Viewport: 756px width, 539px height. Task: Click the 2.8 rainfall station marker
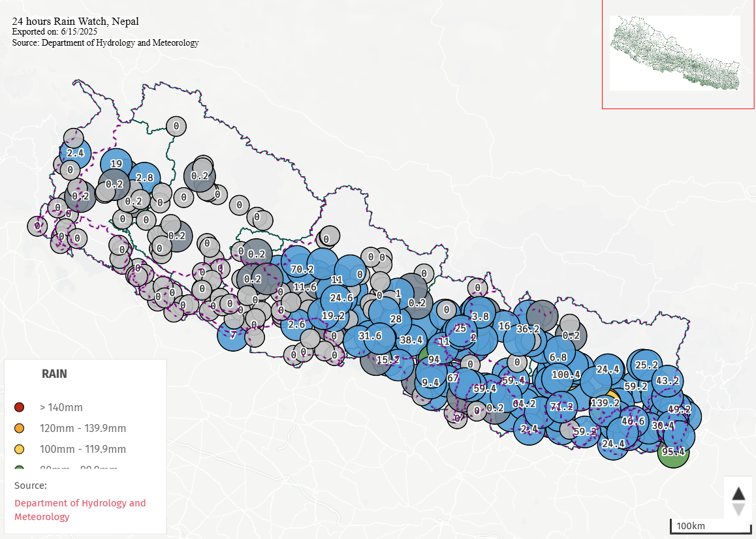(x=144, y=177)
